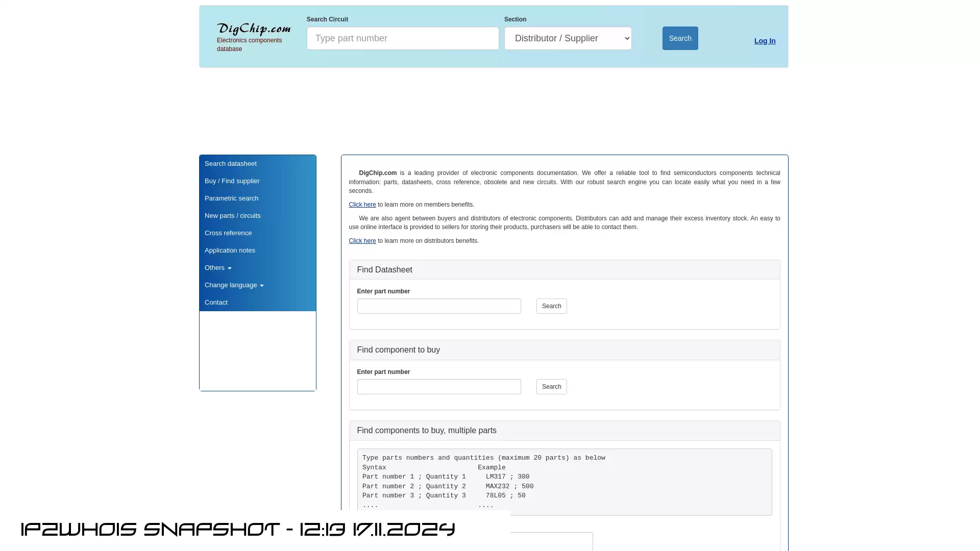Viewport: 980px width, 551px height.
Task: Click Search in Find component to buy
Action: (551, 387)
